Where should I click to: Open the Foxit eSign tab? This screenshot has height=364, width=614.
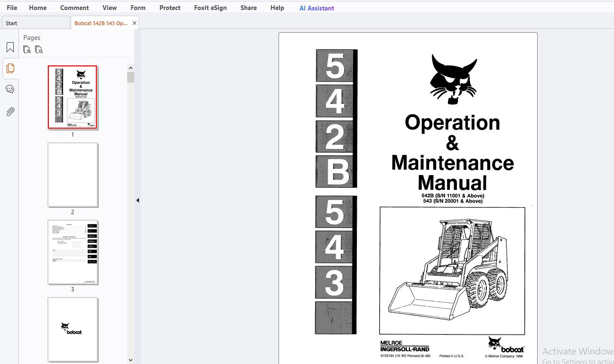[x=210, y=8]
